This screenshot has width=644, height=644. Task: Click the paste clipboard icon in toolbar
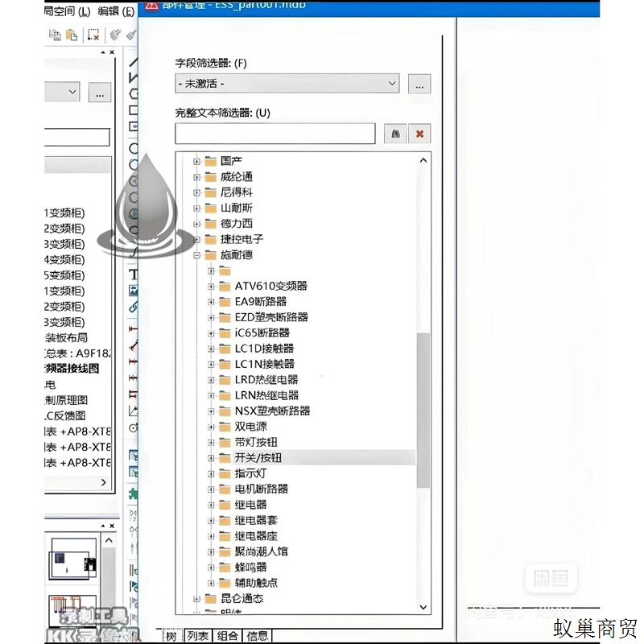pyautogui.click(x=72, y=35)
